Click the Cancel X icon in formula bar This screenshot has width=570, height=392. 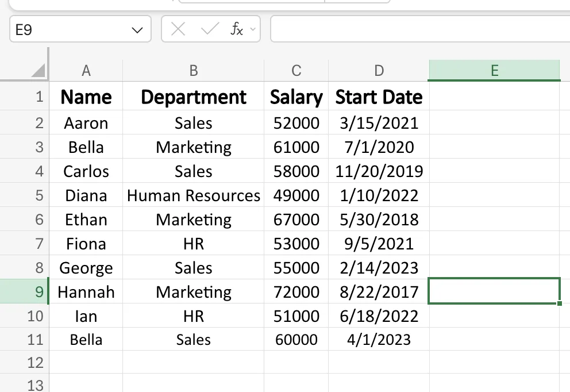pyautogui.click(x=178, y=29)
